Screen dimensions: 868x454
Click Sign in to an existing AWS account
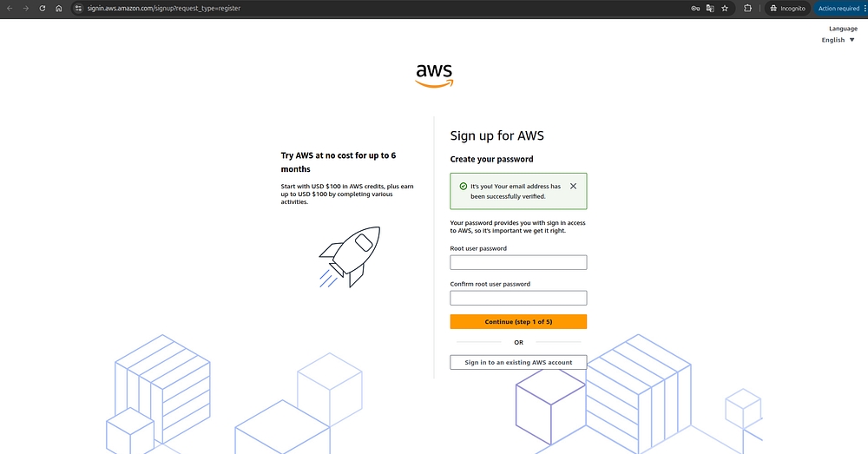[x=518, y=362]
